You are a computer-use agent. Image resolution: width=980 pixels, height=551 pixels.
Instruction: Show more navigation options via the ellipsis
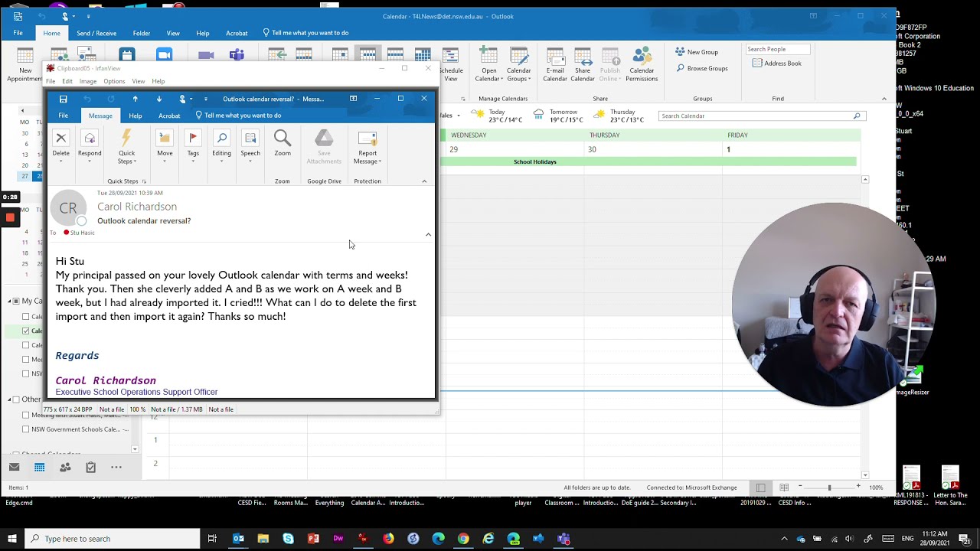[x=116, y=467]
